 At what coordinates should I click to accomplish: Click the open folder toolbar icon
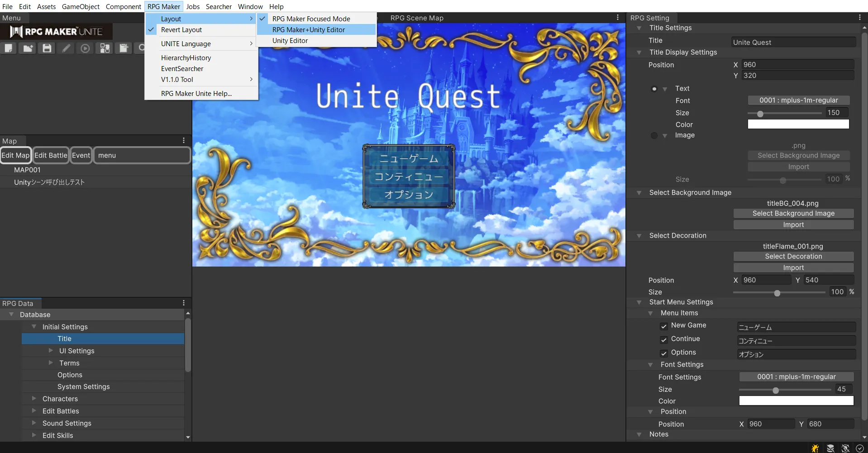point(28,48)
